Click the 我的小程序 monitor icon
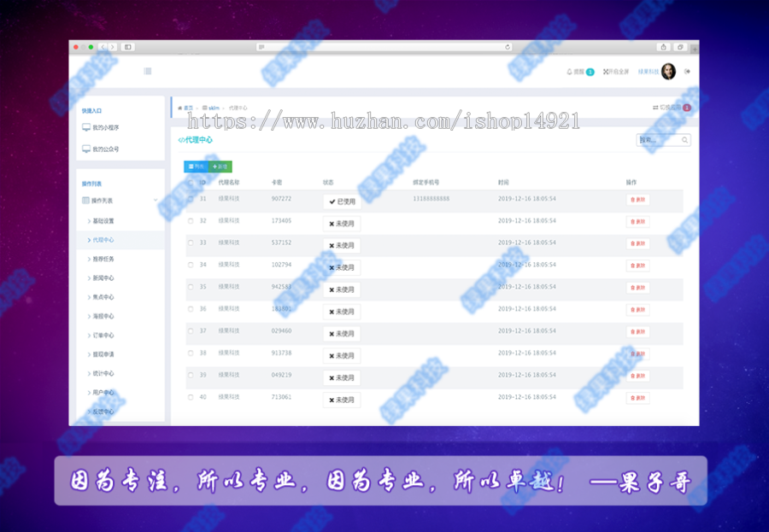This screenshot has height=532, width=769. coord(86,127)
